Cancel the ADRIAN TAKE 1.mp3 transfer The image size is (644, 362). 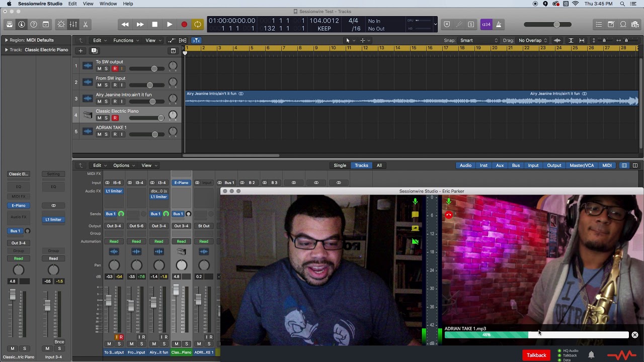635,335
